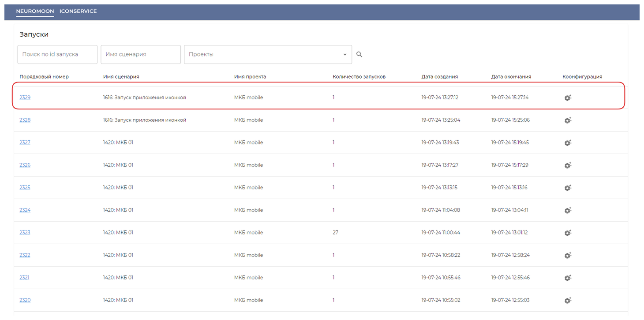Select scenario name in row 2329
Screen dimensions: 644x320
pyautogui.click(x=145, y=98)
